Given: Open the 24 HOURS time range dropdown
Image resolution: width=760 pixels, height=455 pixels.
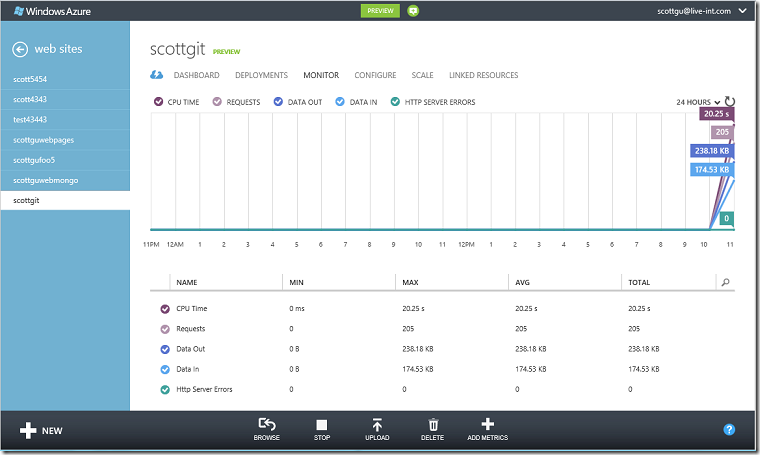Looking at the screenshot, I should pyautogui.click(x=698, y=102).
